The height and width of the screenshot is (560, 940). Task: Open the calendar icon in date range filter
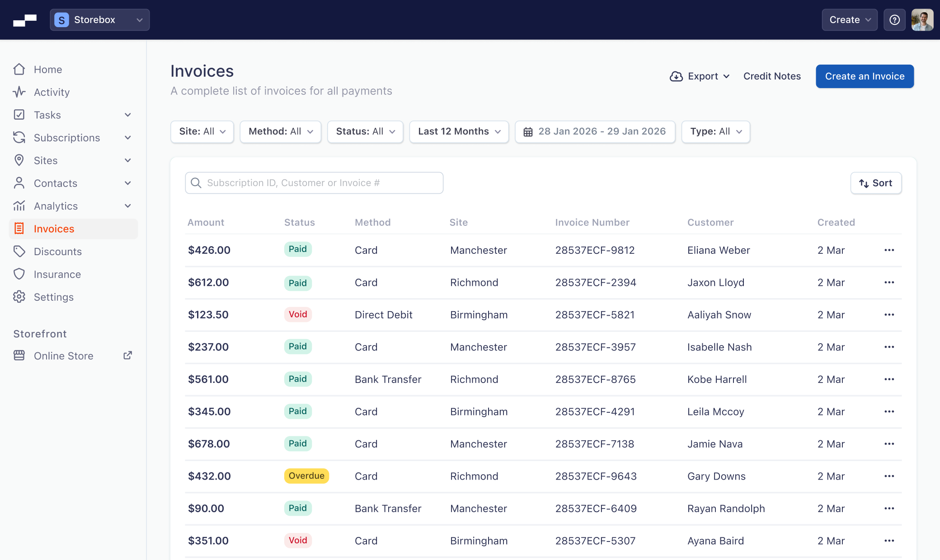(x=528, y=131)
